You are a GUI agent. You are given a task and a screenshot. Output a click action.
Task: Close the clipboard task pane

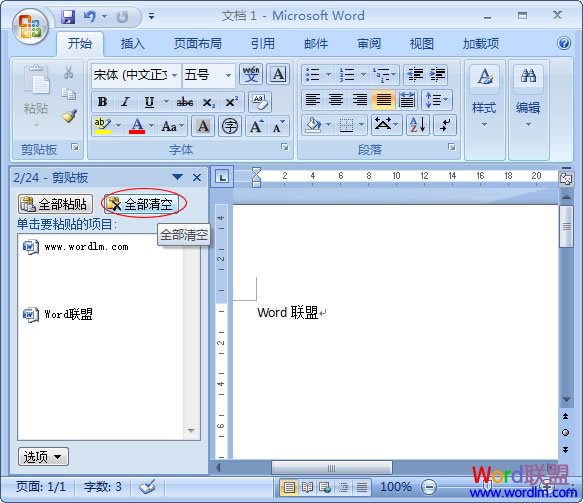point(197,177)
